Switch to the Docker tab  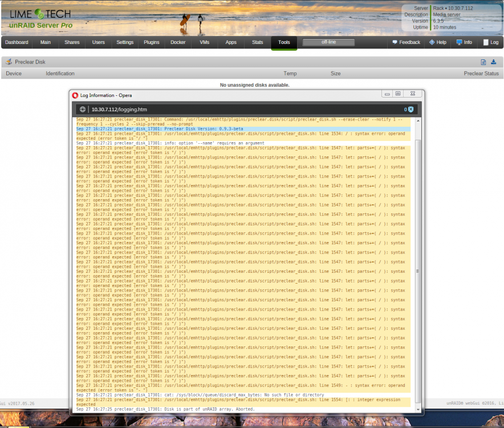178,42
